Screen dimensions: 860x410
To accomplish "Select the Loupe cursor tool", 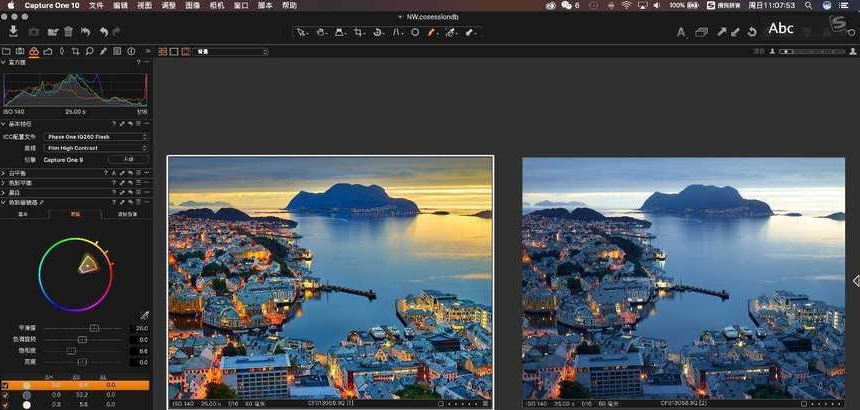I will pyautogui.click(x=340, y=32).
